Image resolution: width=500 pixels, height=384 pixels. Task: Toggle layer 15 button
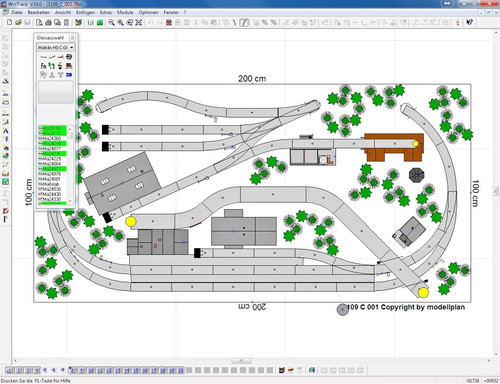point(136,370)
